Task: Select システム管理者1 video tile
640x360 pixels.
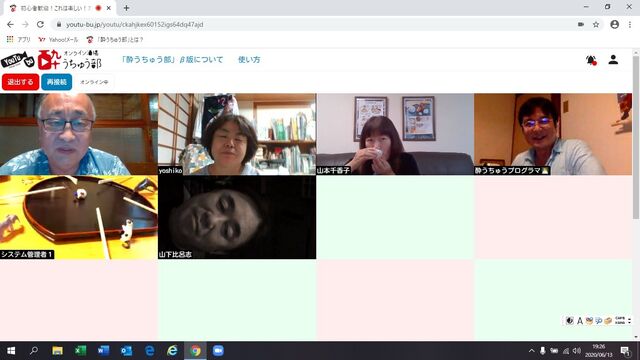Action: (79, 218)
